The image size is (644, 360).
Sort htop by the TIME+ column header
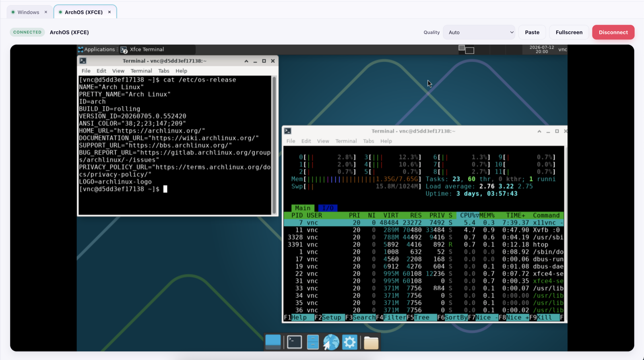coord(516,215)
